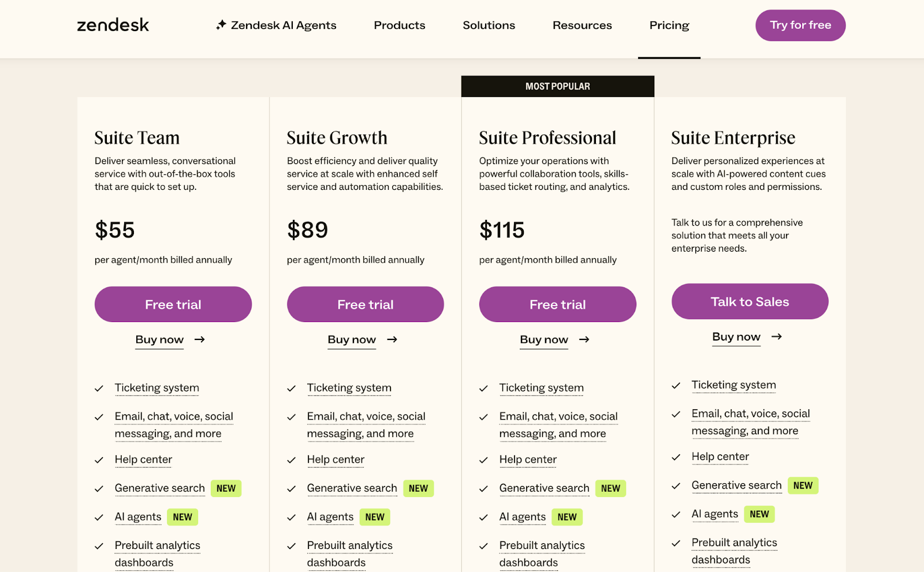Screen dimensions: 924x572
Task: Click the NEW badge beside Suite Team Generative search
Action: coord(226,488)
